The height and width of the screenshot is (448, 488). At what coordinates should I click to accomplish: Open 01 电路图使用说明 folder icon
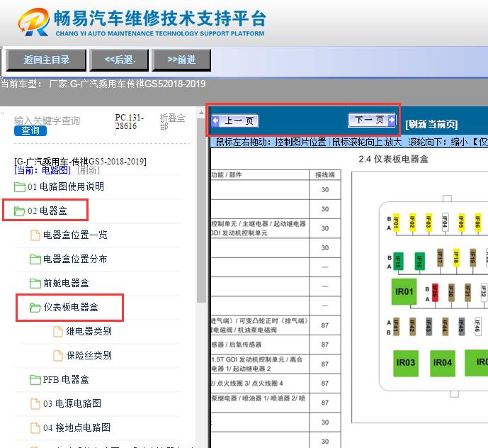click(x=20, y=187)
